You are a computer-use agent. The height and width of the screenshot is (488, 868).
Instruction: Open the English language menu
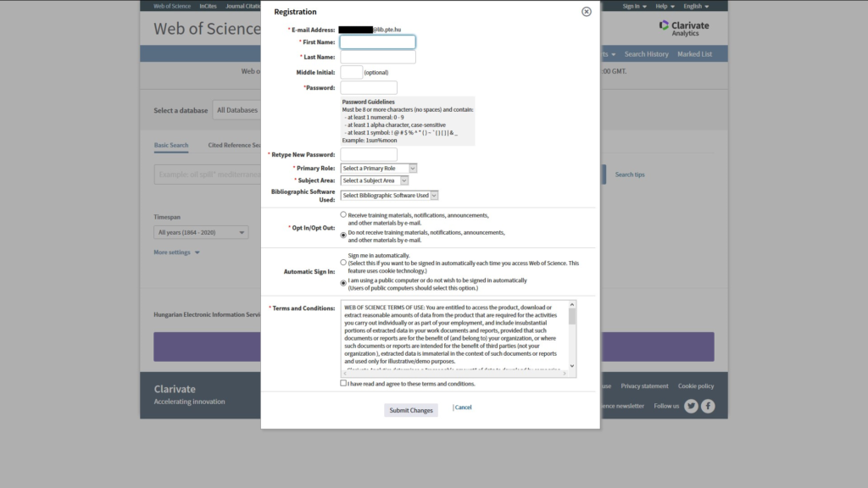(696, 6)
